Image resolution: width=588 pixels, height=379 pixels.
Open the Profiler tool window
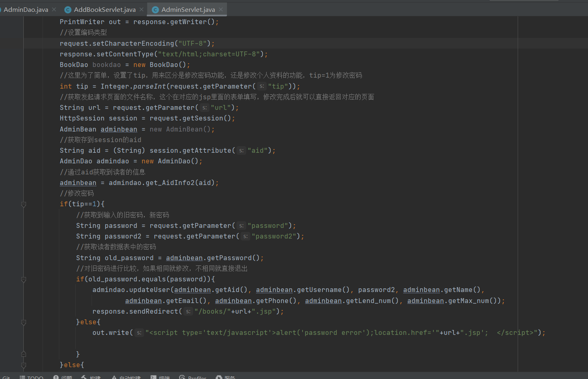coord(193,377)
